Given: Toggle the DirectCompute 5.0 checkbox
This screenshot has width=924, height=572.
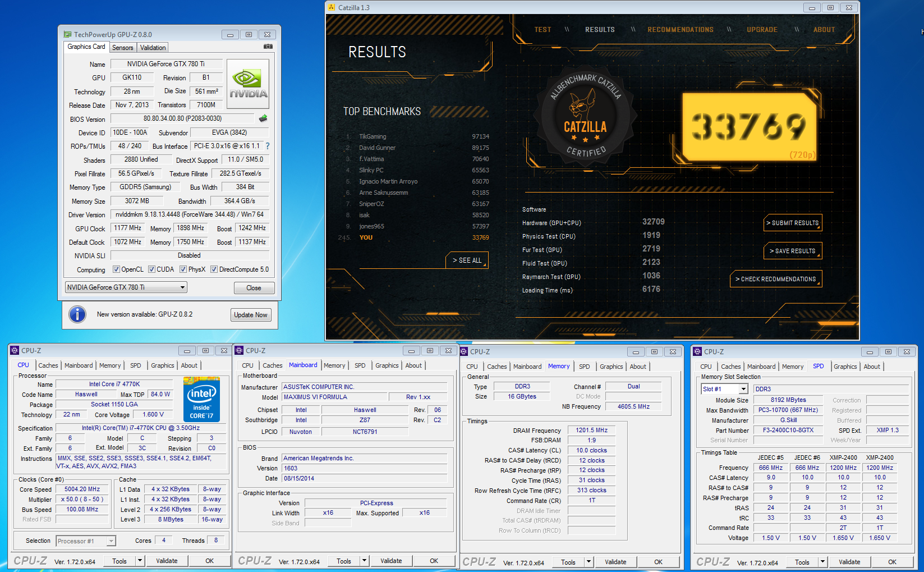Looking at the screenshot, I should (x=214, y=269).
